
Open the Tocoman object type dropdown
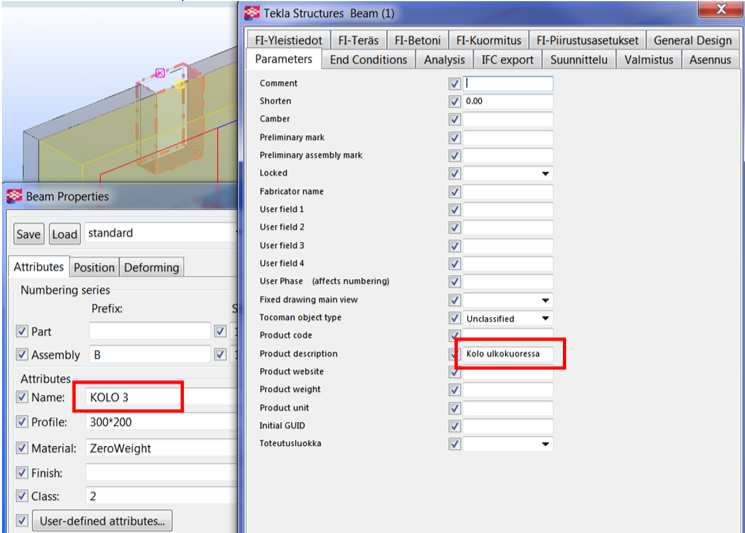click(545, 318)
